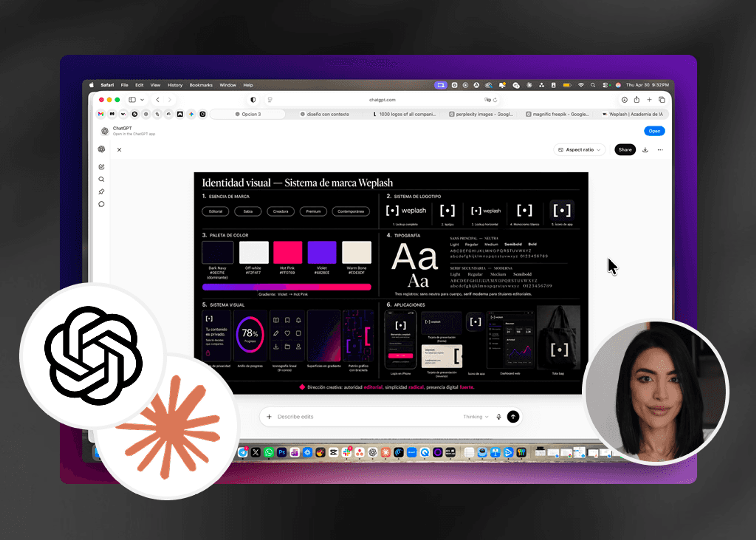Click the 'Describe edits' input field

click(366, 417)
